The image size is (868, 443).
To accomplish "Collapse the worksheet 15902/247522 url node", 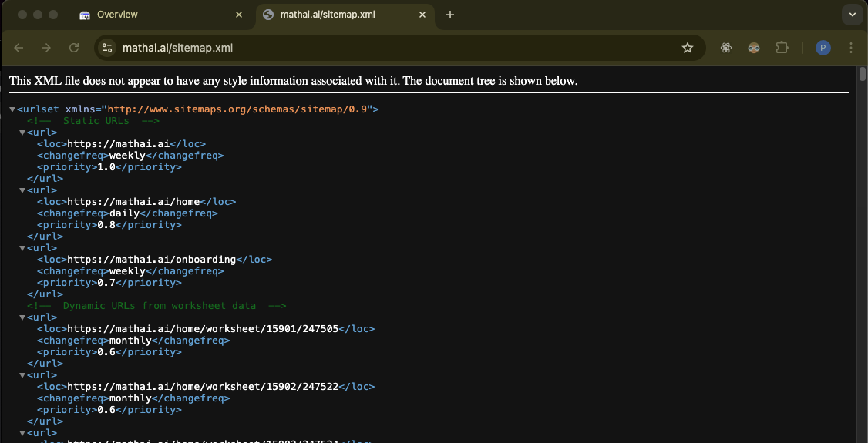I will [22, 375].
